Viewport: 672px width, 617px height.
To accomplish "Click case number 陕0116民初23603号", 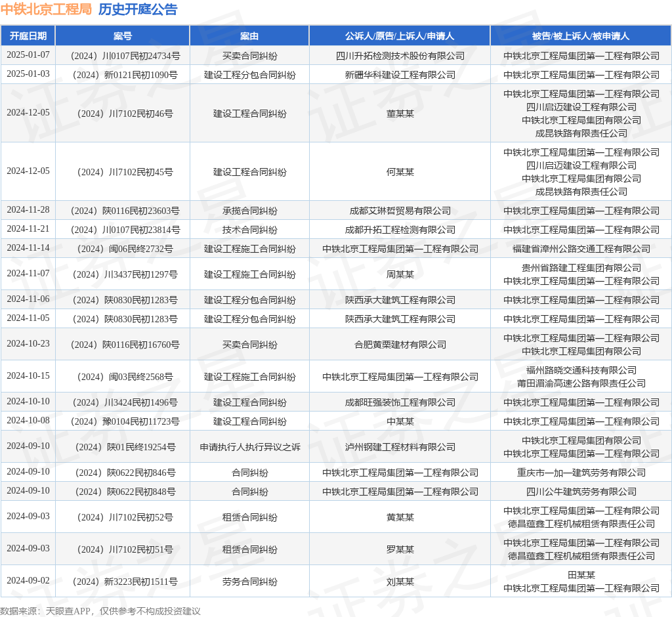I will click(x=125, y=211).
